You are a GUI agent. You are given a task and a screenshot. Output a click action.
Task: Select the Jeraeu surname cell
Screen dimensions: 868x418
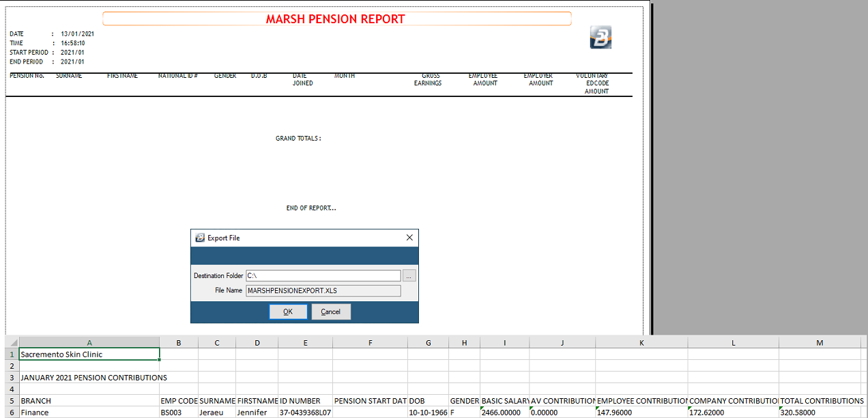click(217, 413)
